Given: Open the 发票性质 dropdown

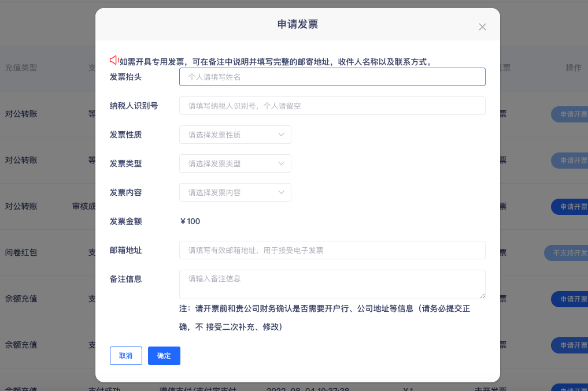Looking at the screenshot, I should (235, 135).
